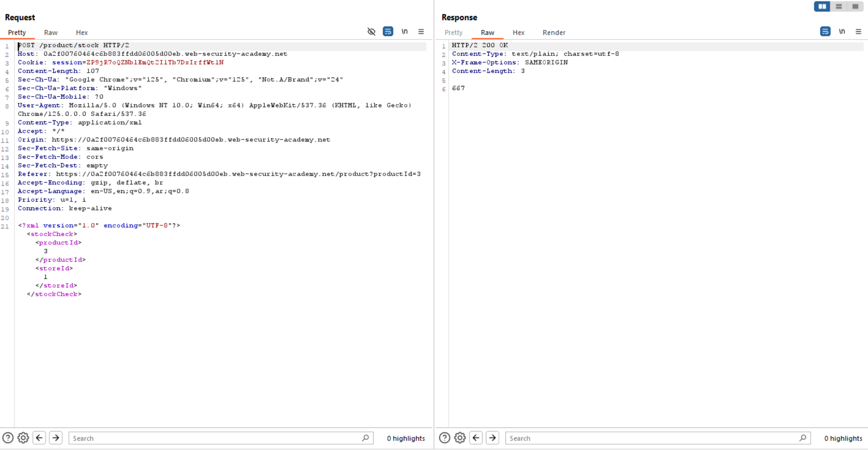The width and height of the screenshot is (868, 450).
Task: Toggle \n line-break display in the Response pane
Action: point(842,31)
